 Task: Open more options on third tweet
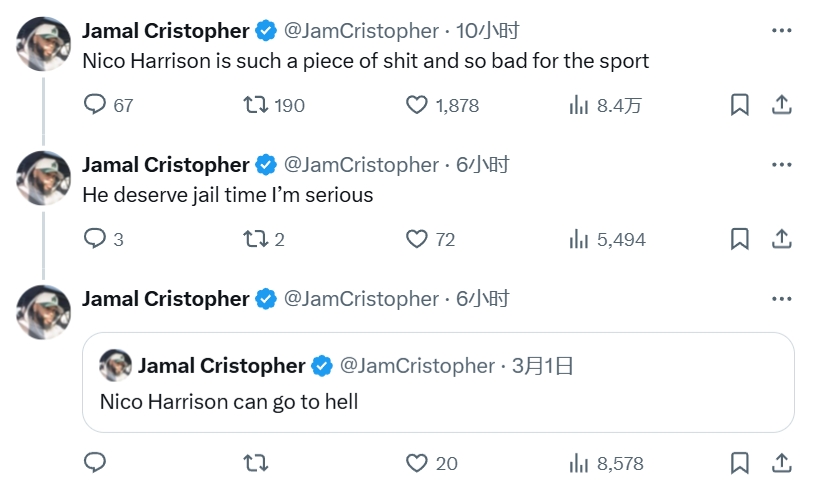click(781, 299)
